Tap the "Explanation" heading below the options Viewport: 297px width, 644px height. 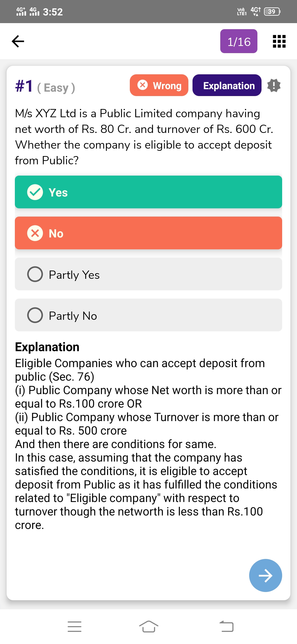point(47,347)
